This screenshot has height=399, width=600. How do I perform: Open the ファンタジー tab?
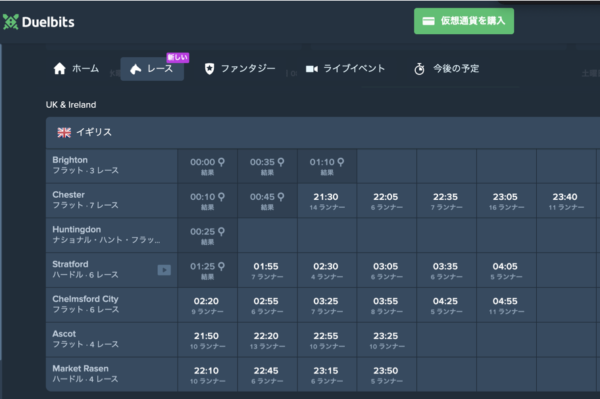pos(240,69)
